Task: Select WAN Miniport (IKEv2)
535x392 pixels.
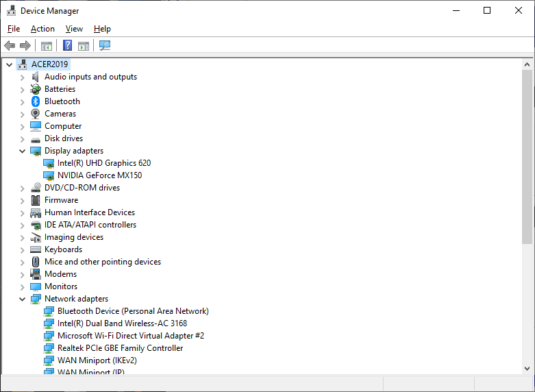Action: (97, 360)
